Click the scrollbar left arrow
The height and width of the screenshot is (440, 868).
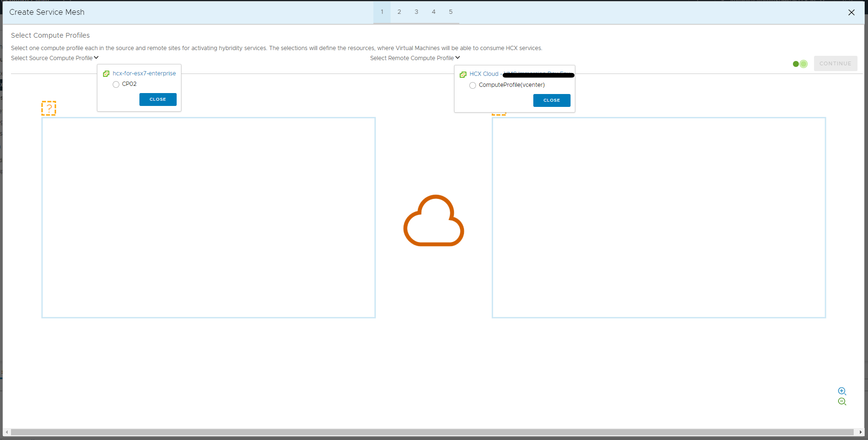pyautogui.click(x=7, y=432)
